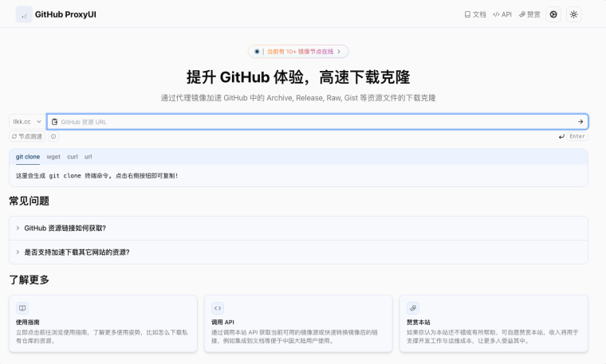The width and height of the screenshot is (606, 364).
Task: Click the 了解更多 heading
Action: [29, 280]
